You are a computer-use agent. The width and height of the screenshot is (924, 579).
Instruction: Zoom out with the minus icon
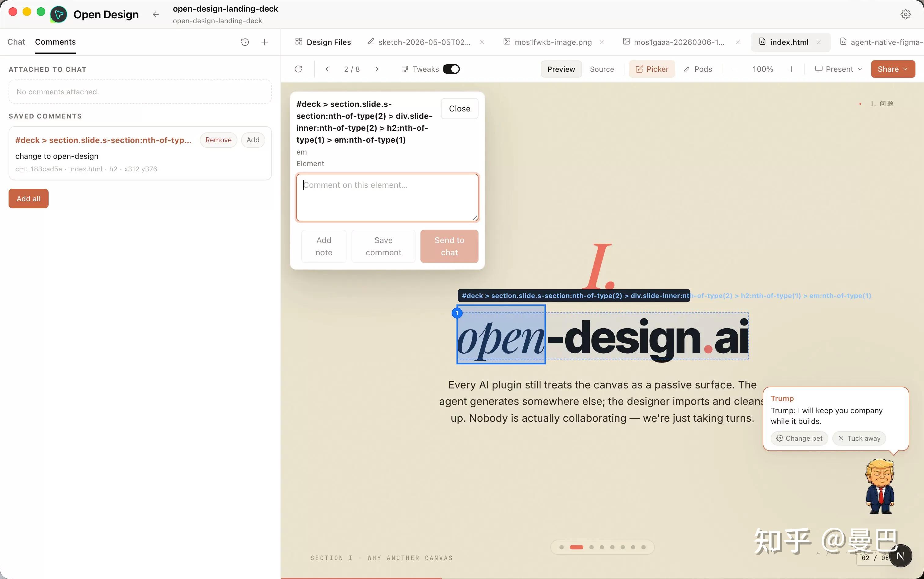(735, 69)
